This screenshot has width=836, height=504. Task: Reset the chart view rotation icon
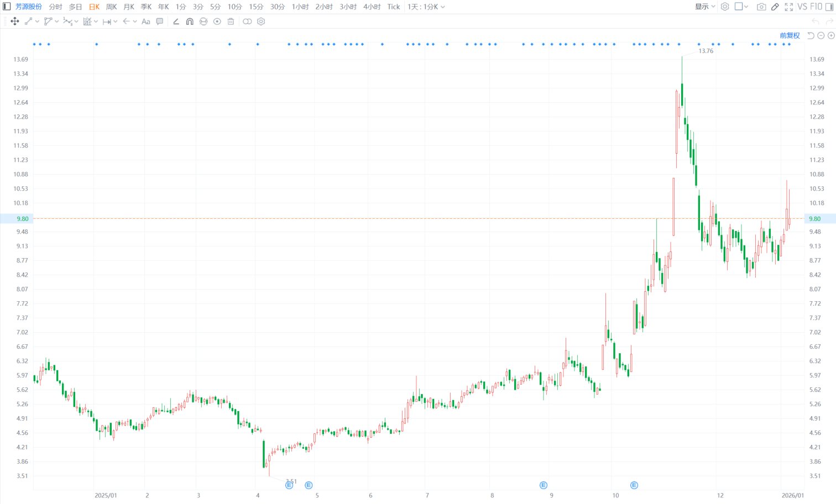(811, 35)
